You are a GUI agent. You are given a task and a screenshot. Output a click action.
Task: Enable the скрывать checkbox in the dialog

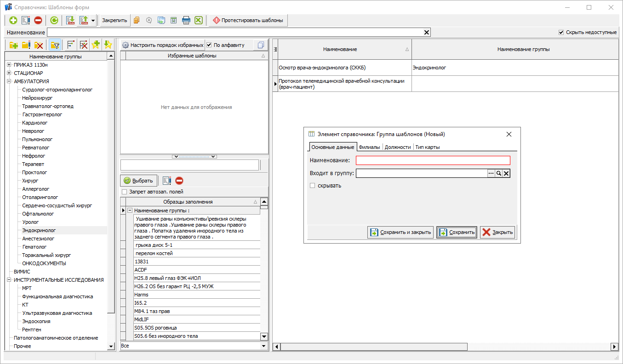pyautogui.click(x=313, y=186)
